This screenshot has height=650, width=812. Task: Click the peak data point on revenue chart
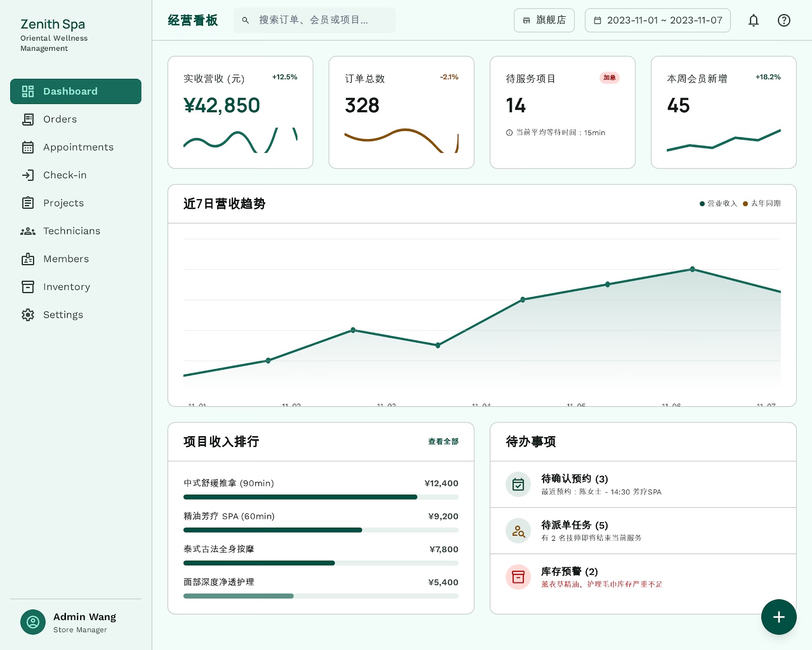692,269
